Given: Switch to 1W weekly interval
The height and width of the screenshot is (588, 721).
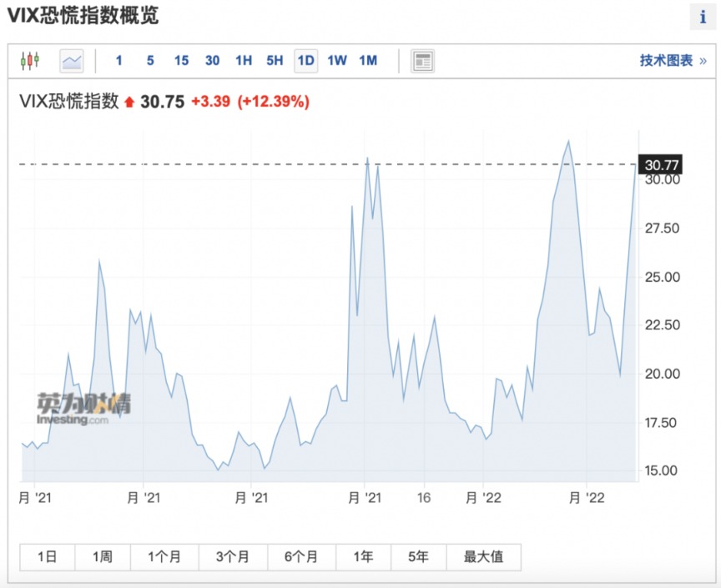Looking at the screenshot, I should [x=337, y=61].
